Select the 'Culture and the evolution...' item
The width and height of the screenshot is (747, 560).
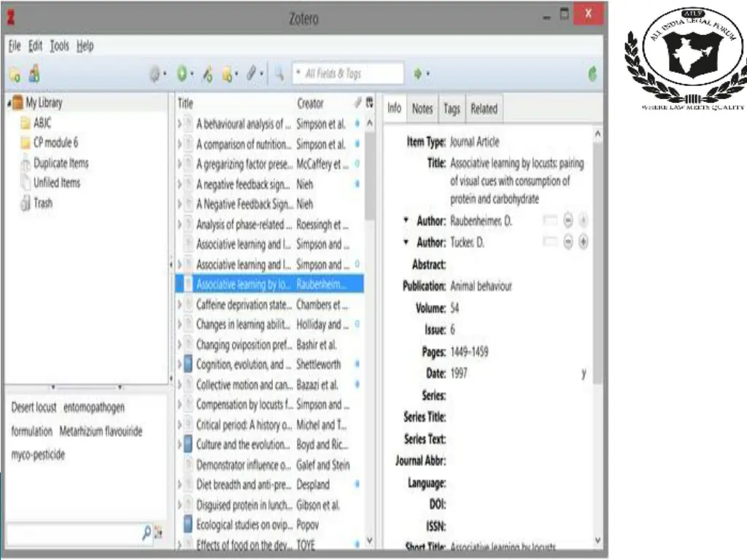coord(269,444)
